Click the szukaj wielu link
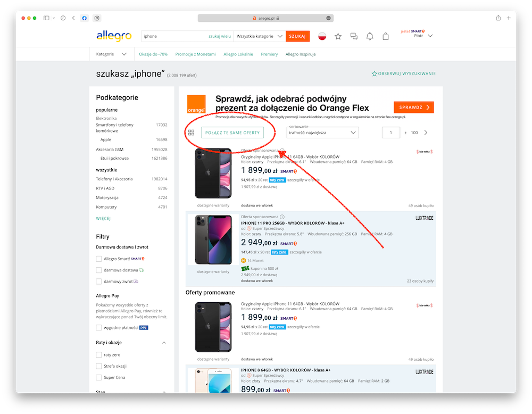 click(220, 36)
